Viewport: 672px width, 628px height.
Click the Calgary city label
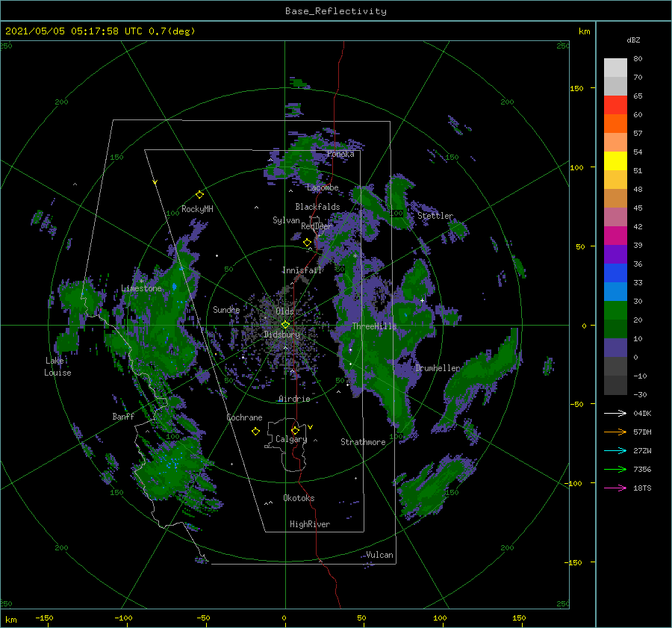[x=291, y=439]
